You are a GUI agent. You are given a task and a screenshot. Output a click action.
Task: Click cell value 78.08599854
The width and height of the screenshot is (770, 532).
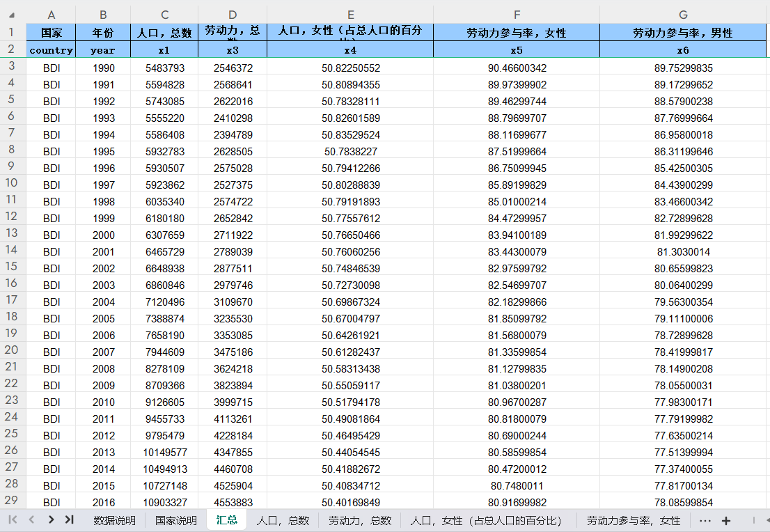coord(683,502)
